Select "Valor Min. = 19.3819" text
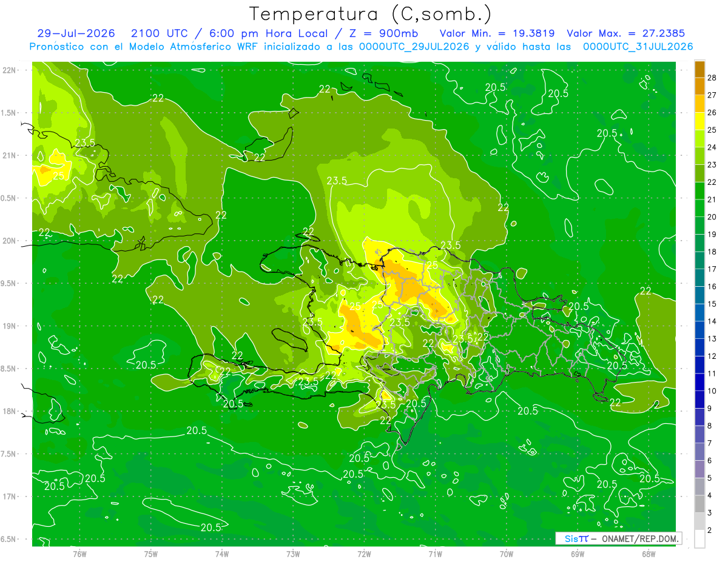The width and height of the screenshot is (728, 562). click(x=499, y=33)
